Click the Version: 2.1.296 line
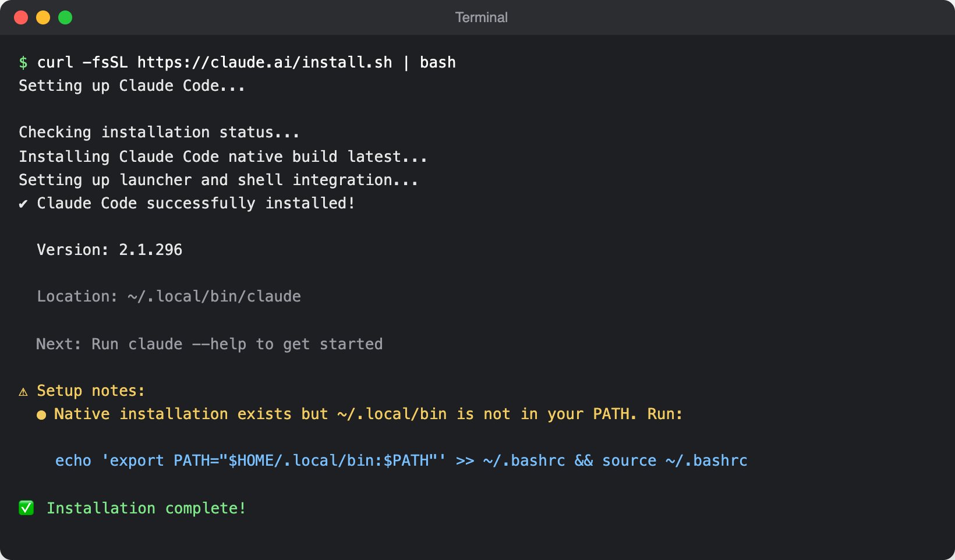The image size is (955, 560). 109,250
